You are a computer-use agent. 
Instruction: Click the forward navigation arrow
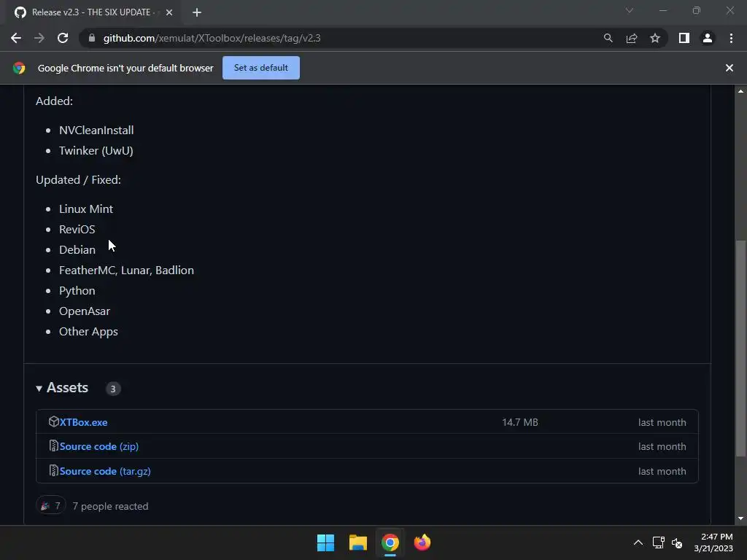tap(39, 38)
